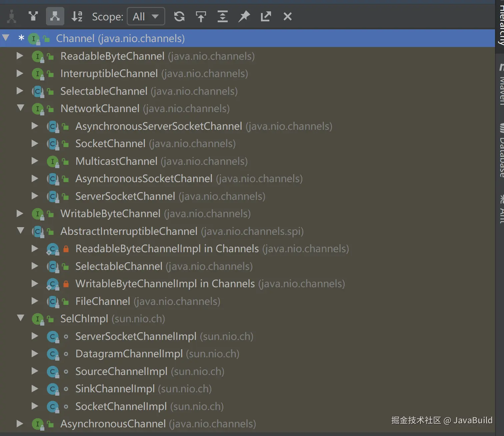Pin the hierarchy tab
Screen dimensions: 504x436
[244, 16]
